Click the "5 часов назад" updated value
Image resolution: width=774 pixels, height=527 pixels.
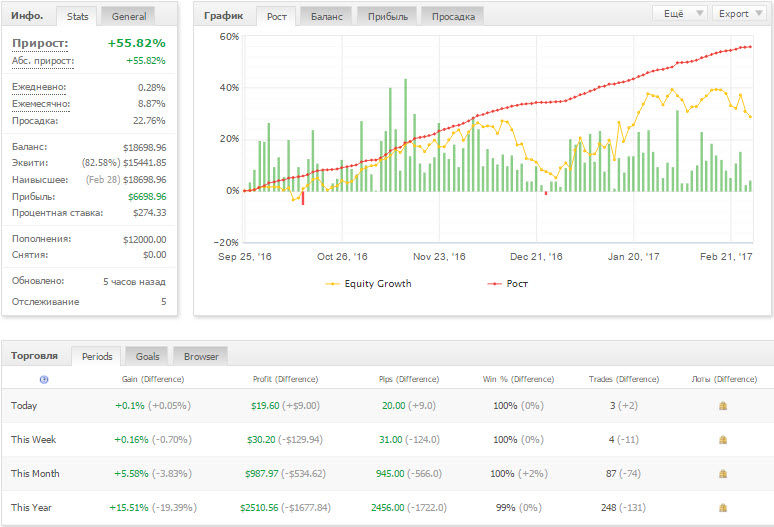[134, 281]
